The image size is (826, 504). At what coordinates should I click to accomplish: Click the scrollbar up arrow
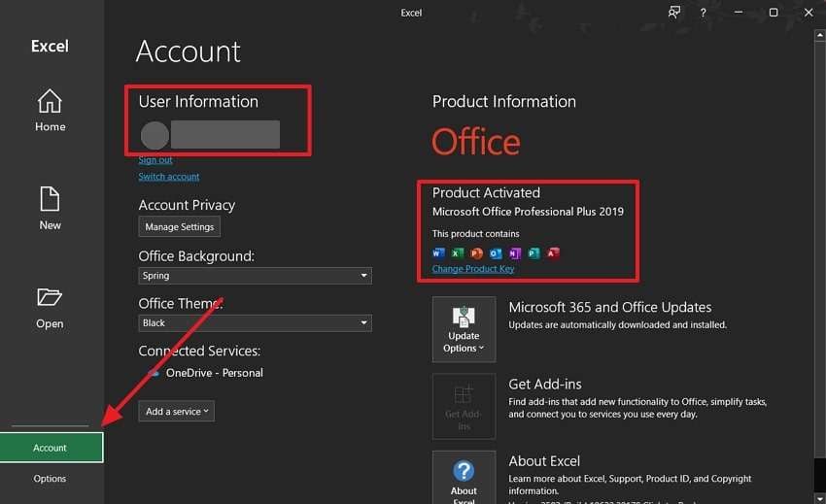pos(819,35)
